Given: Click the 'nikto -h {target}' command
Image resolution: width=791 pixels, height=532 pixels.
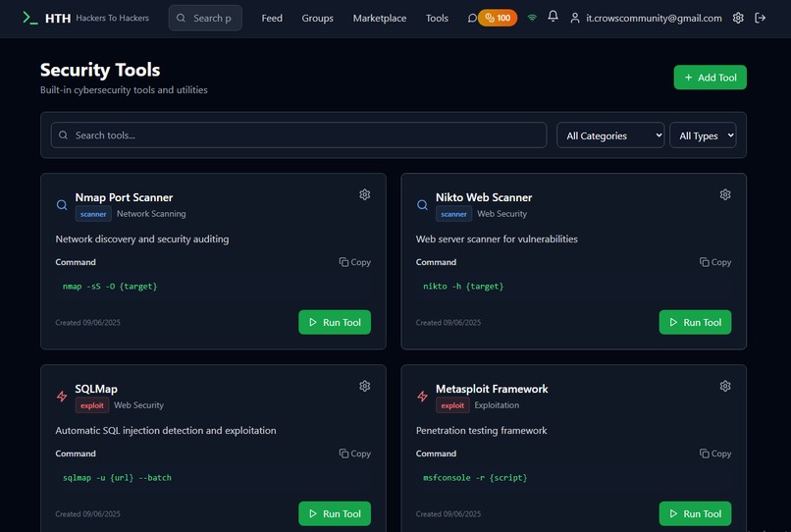Looking at the screenshot, I should click(463, 287).
